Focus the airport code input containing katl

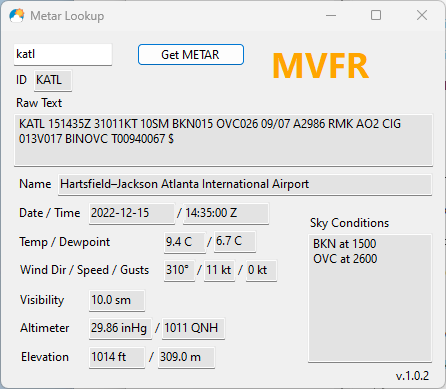tap(63, 54)
